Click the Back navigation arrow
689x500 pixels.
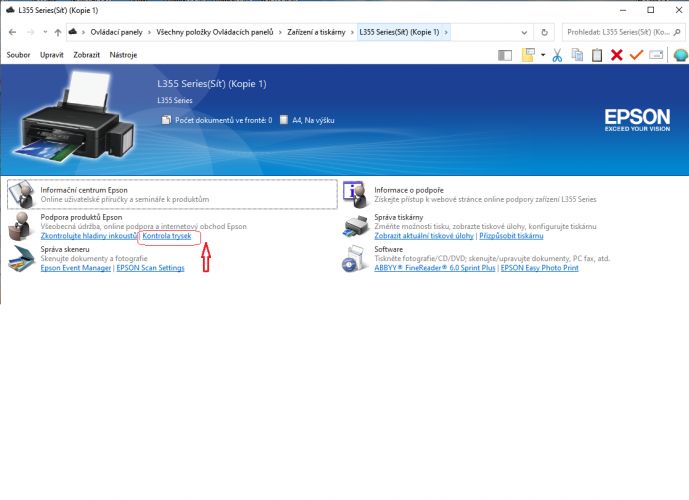12,32
